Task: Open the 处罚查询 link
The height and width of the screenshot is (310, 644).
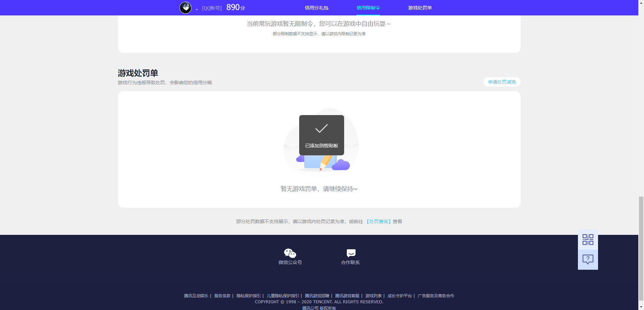Action: 378,221
